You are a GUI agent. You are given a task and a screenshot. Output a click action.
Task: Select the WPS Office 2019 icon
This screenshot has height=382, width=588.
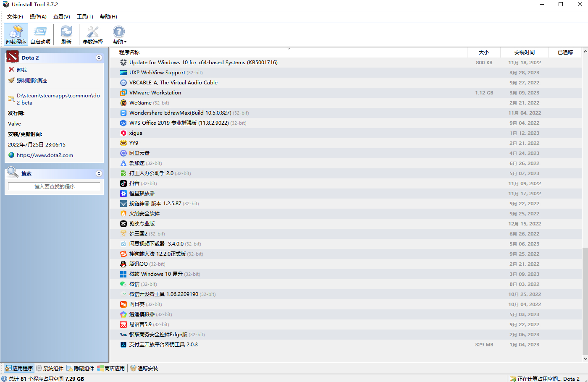tap(123, 123)
